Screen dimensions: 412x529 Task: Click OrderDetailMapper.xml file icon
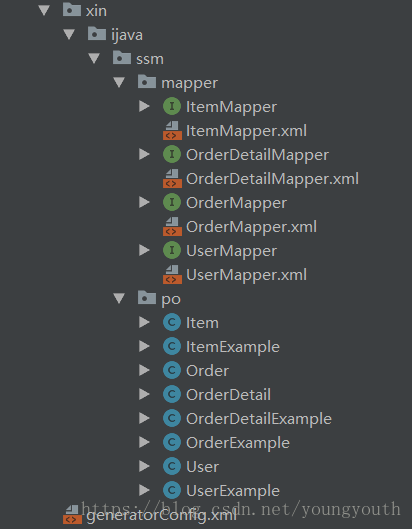click(x=172, y=178)
